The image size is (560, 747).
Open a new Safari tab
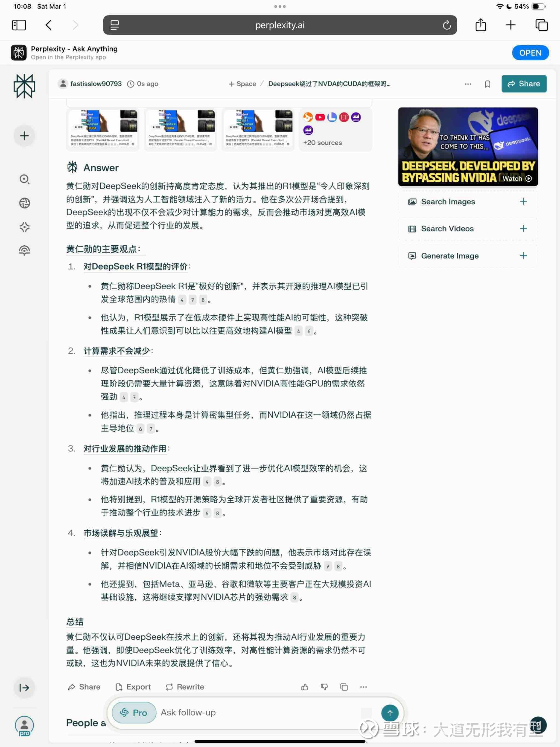point(511,25)
